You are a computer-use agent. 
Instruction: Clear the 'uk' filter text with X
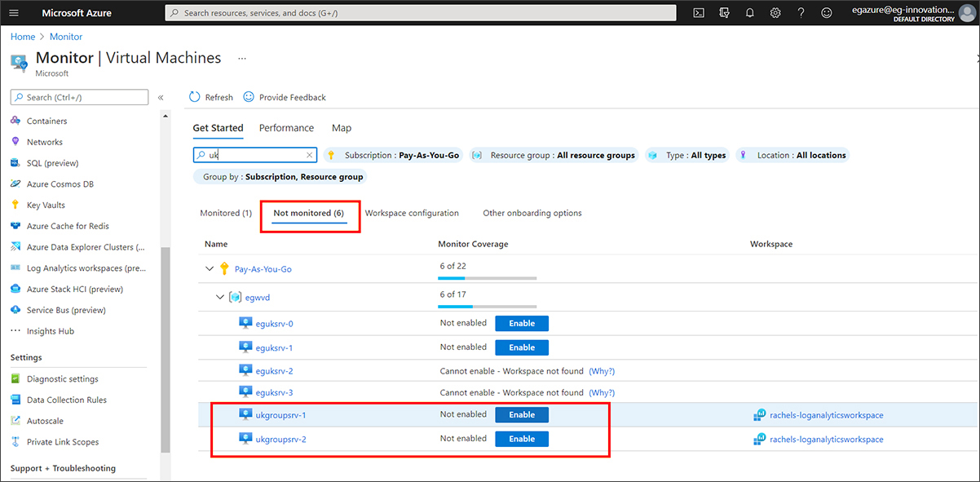310,155
